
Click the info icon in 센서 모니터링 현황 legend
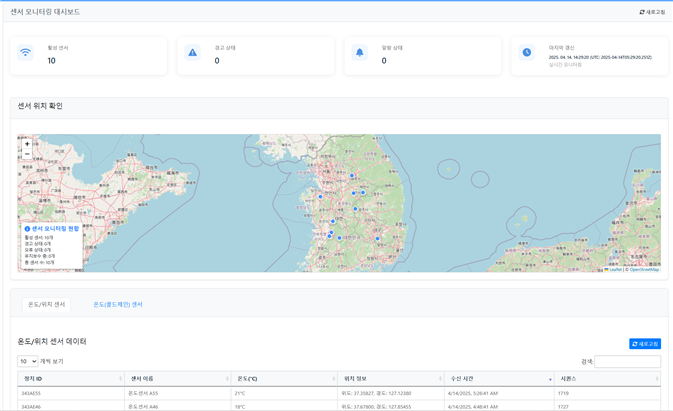click(27, 229)
